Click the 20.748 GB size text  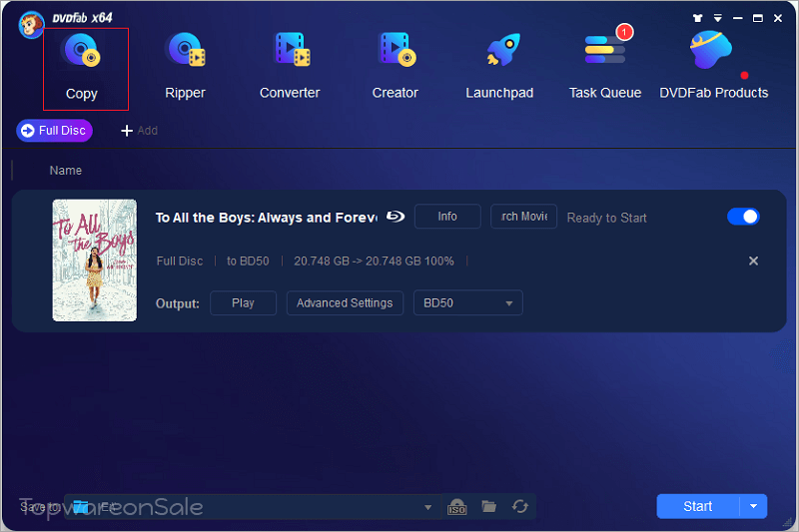tap(374, 262)
